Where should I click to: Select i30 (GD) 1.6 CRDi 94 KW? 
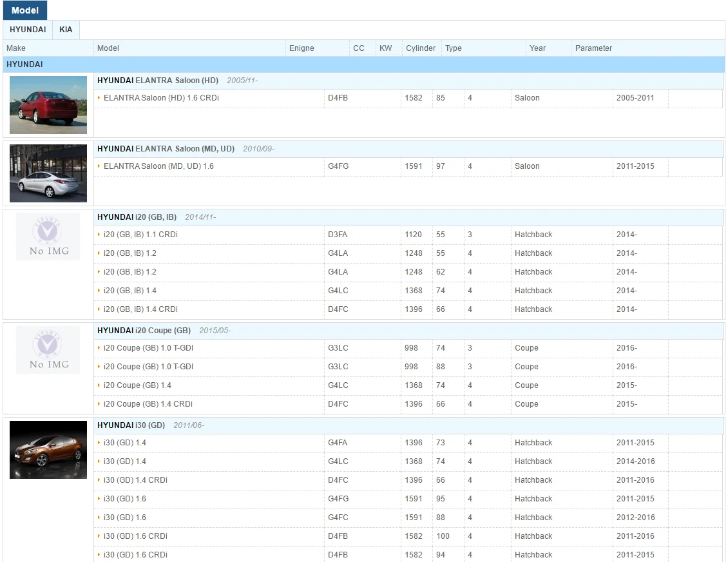coord(135,554)
